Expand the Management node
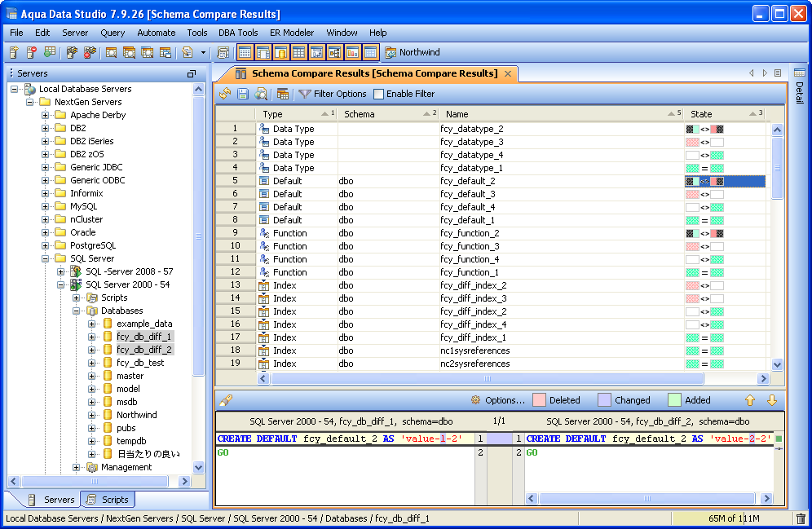 pyautogui.click(x=77, y=467)
